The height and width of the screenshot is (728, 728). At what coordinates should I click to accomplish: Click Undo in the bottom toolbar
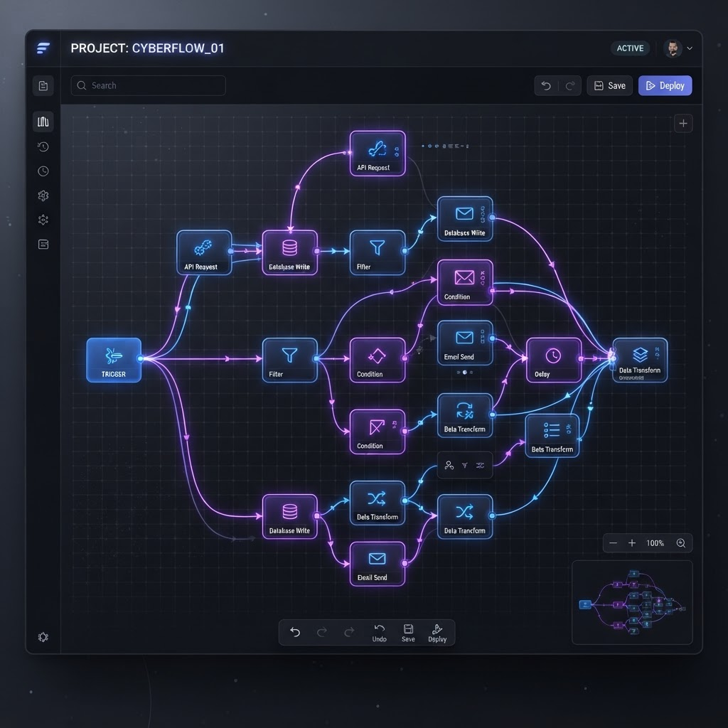[x=380, y=633]
